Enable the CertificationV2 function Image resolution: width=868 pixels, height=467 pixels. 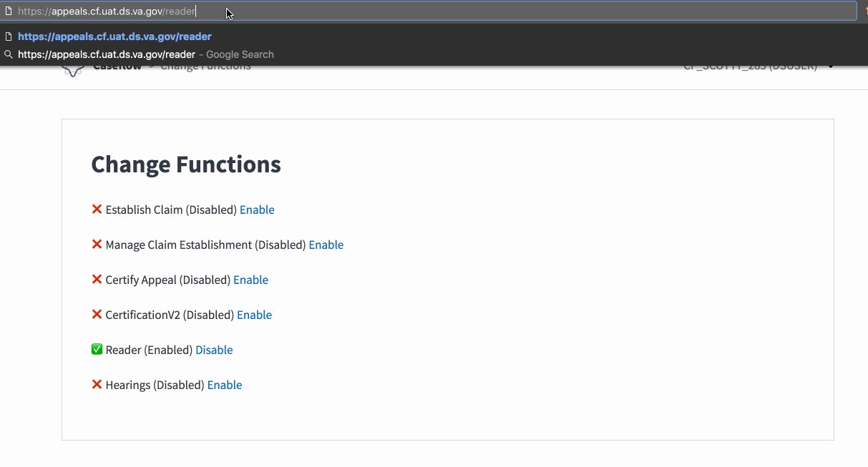(254, 315)
